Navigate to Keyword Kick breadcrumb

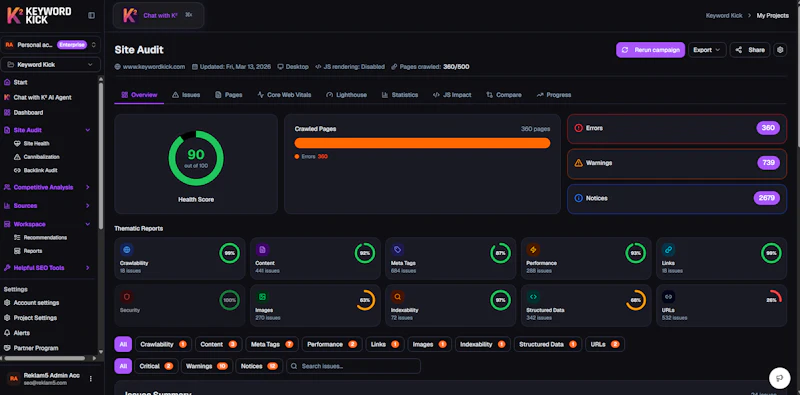pyautogui.click(x=723, y=16)
